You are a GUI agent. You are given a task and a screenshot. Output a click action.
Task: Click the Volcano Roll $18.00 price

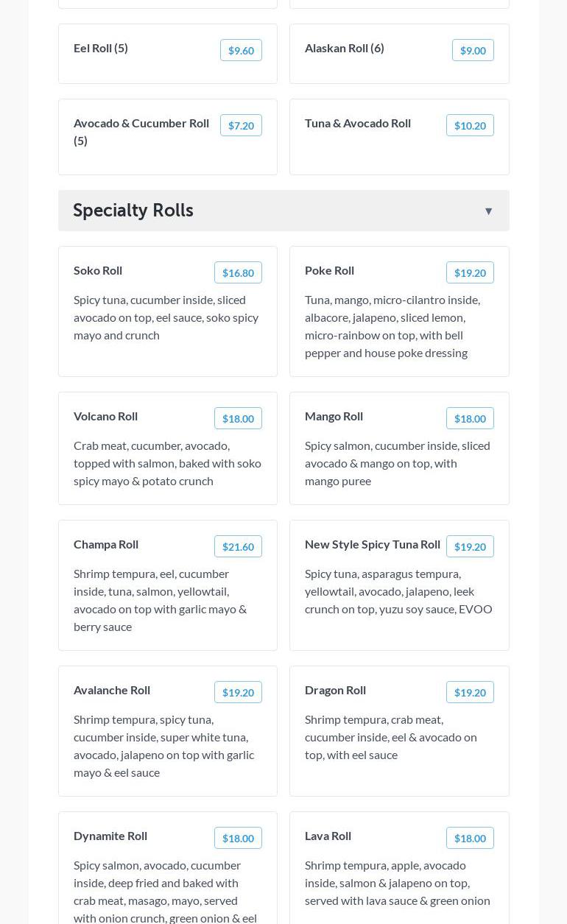pyautogui.click(x=238, y=418)
